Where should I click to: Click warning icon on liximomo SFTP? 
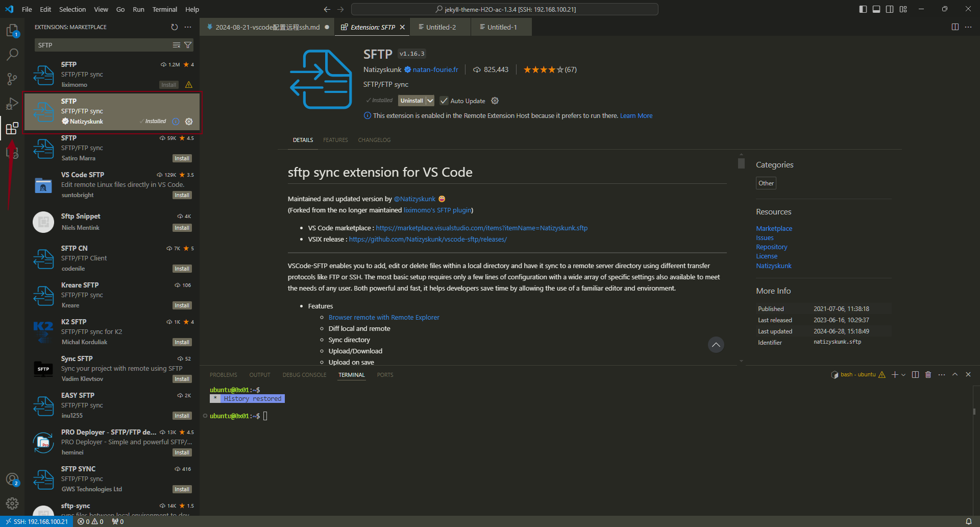pyautogui.click(x=189, y=85)
